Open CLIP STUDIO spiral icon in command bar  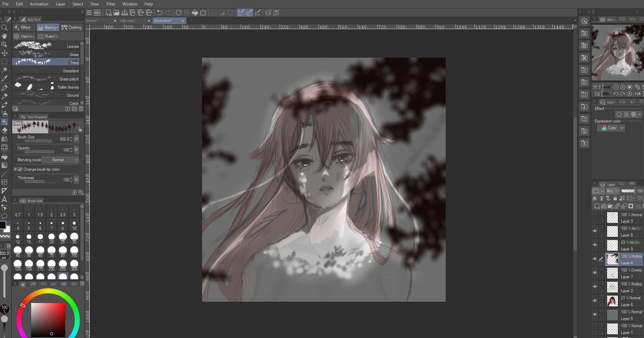pos(97,12)
